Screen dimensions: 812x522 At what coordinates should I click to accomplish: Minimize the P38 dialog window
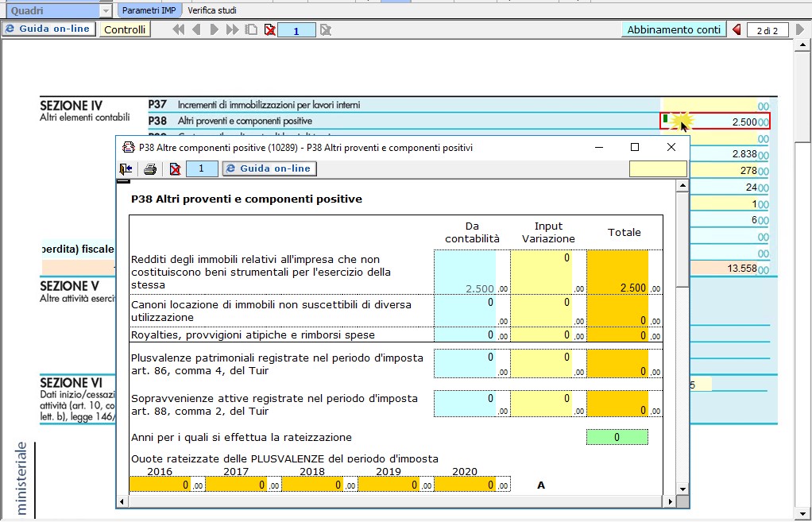[599, 147]
